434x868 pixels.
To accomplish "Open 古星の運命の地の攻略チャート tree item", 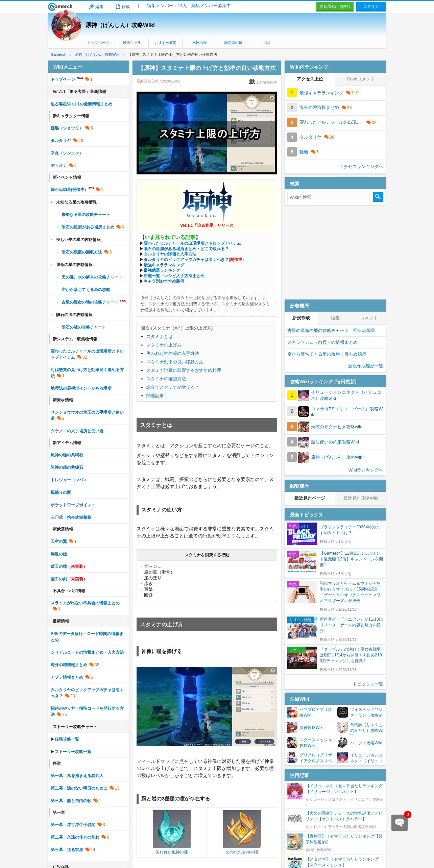I will (90, 302).
